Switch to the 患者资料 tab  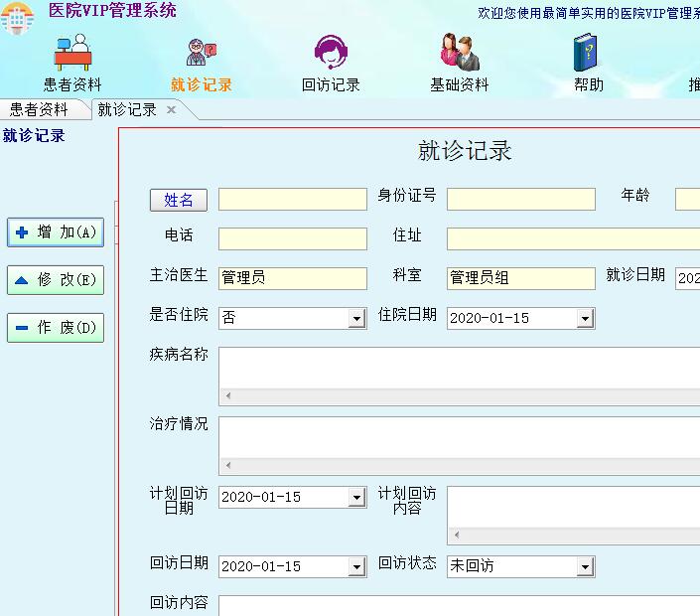(x=39, y=109)
